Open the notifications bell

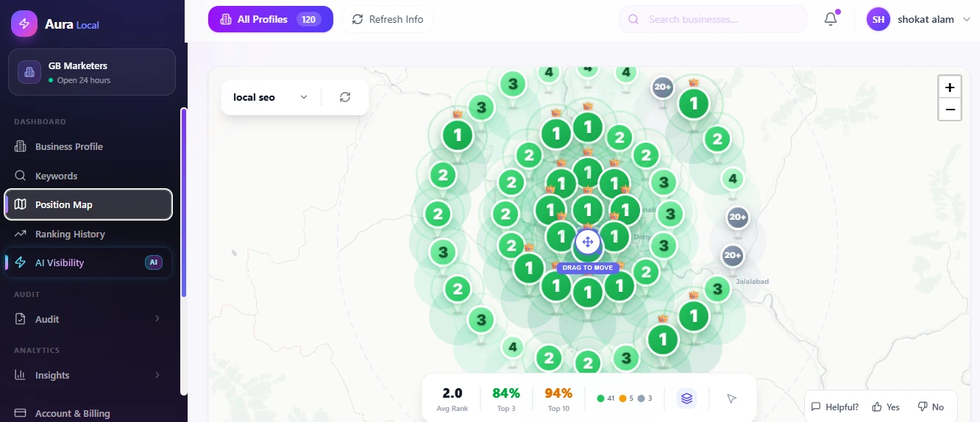[831, 19]
